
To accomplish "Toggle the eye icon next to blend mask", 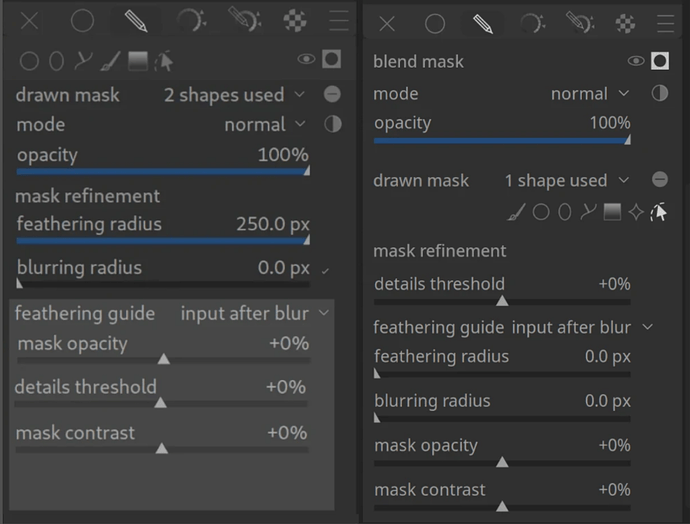I will tap(635, 61).
